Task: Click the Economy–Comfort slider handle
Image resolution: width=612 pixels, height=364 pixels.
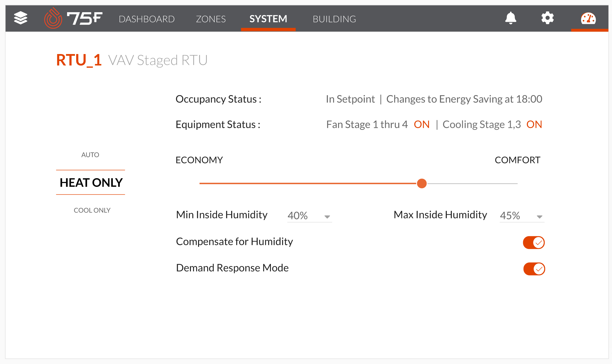Action: pyautogui.click(x=422, y=183)
